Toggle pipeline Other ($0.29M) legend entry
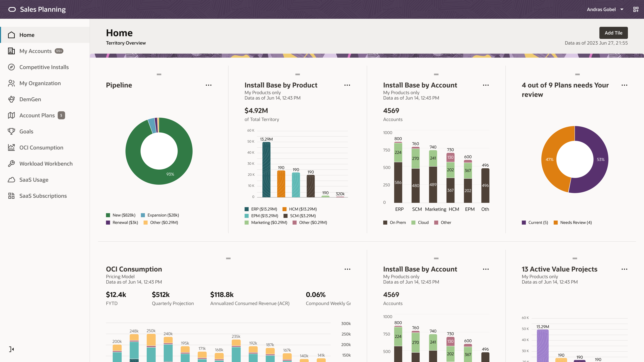 tap(161, 223)
